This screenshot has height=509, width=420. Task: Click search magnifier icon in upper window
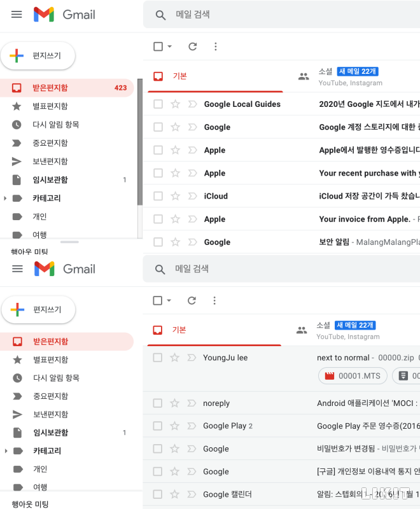pos(160,15)
